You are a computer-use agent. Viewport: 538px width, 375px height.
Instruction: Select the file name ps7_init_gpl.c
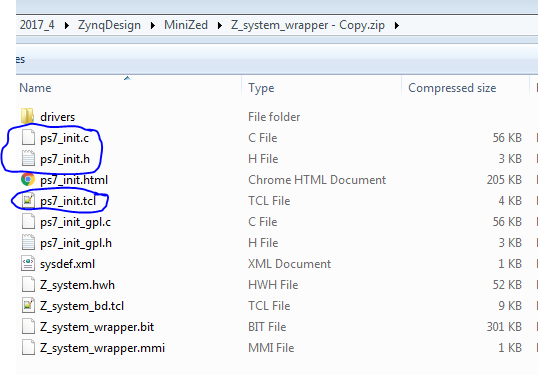click(75, 222)
